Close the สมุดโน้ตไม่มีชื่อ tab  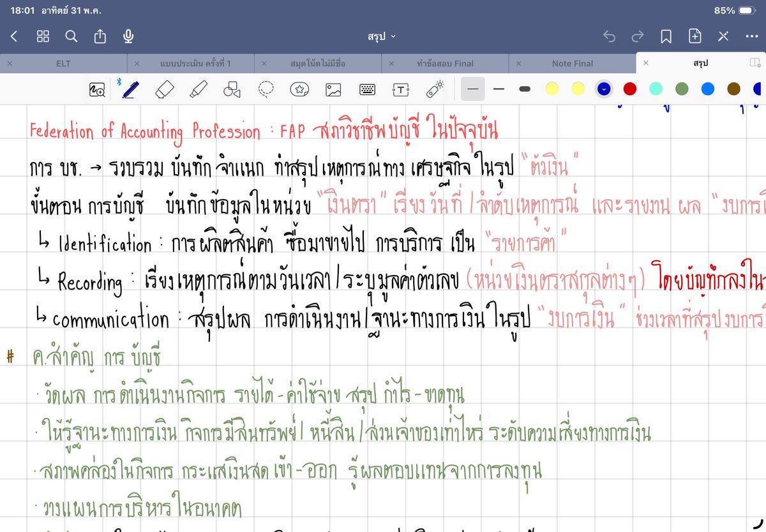pos(264,63)
